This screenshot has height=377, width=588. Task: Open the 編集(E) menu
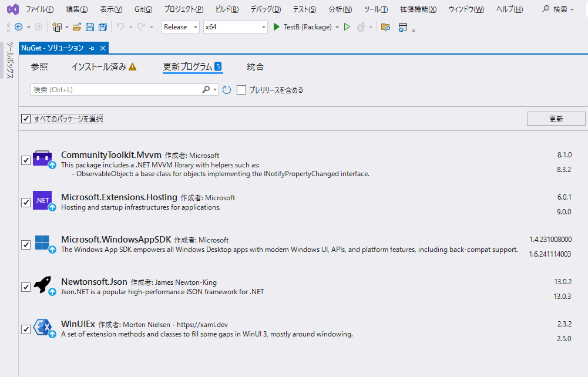tap(76, 9)
